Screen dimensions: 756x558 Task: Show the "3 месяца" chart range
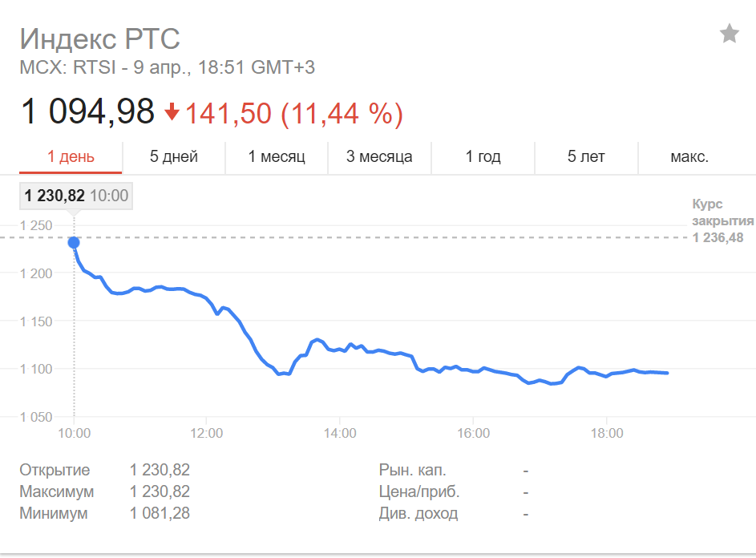pos(379,156)
